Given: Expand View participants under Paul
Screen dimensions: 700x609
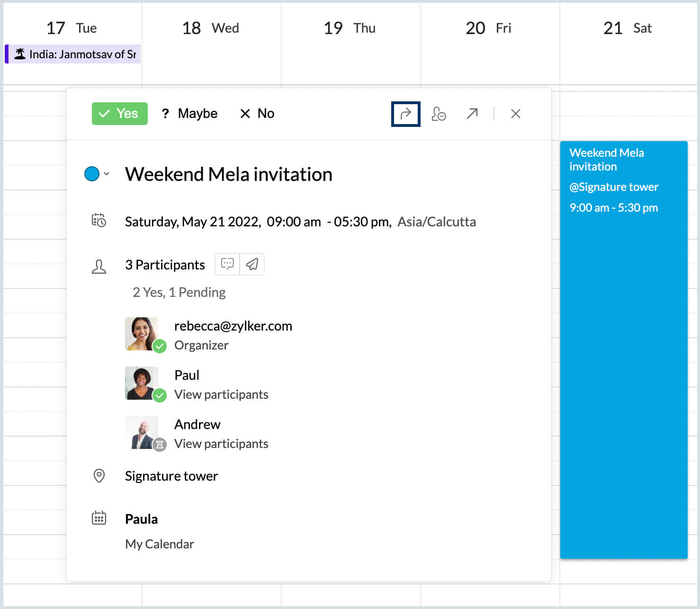Looking at the screenshot, I should point(221,394).
